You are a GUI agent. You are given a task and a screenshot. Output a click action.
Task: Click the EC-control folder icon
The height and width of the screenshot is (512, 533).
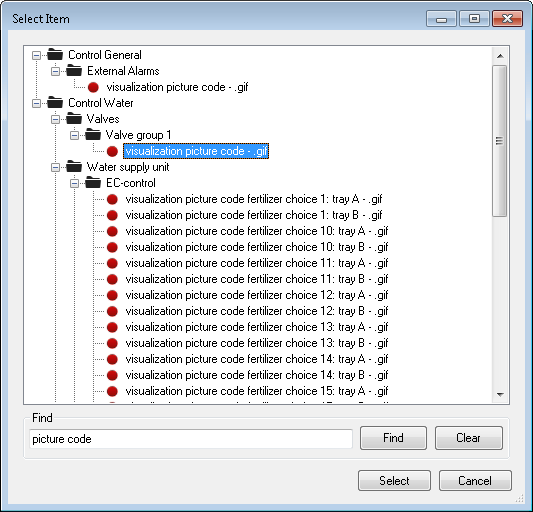[93, 183]
